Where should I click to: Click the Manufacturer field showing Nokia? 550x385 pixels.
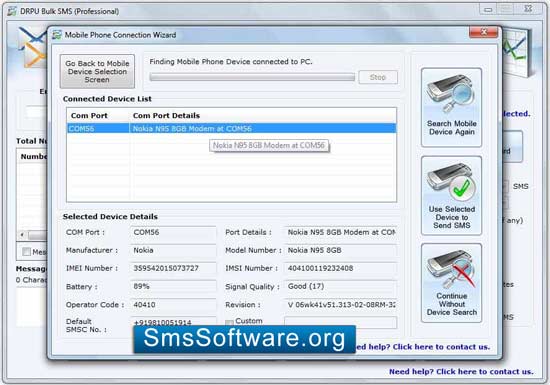pyautogui.click(x=173, y=250)
